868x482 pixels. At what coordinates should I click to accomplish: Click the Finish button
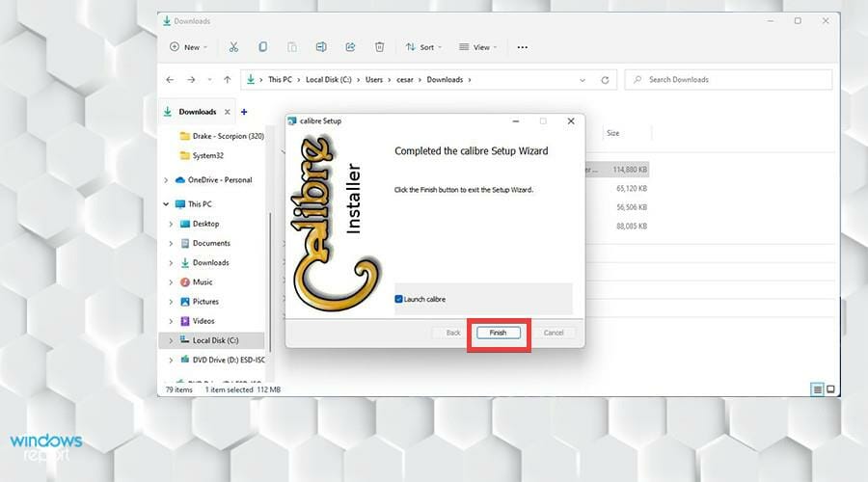[x=499, y=333]
